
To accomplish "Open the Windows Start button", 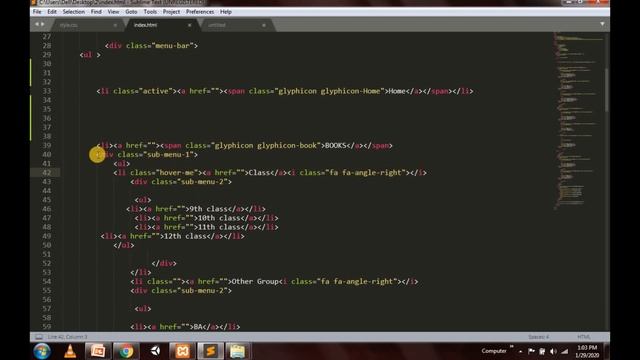I will (42, 351).
